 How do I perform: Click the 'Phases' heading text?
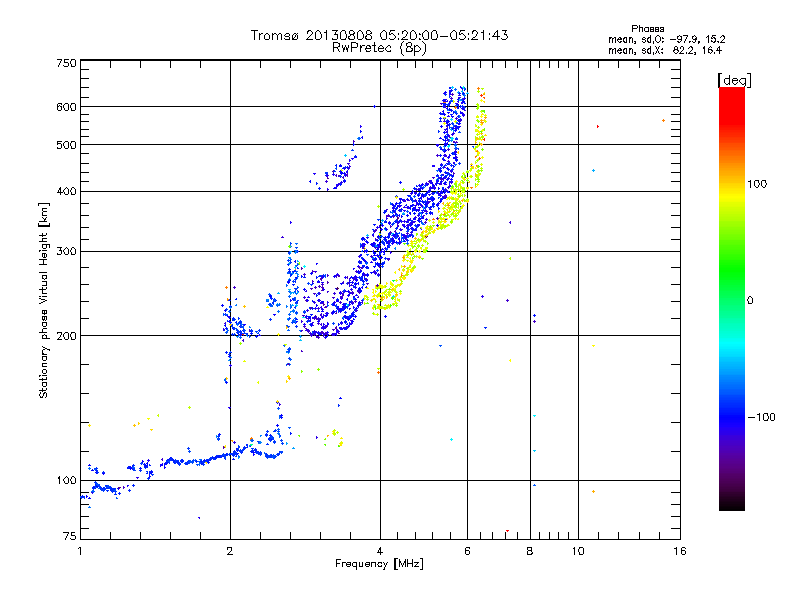(647, 29)
